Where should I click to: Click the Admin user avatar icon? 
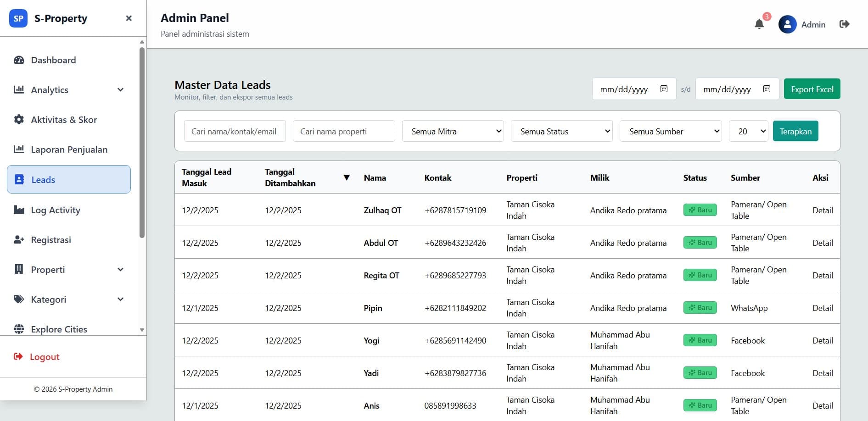pyautogui.click(x=787, y=24)
